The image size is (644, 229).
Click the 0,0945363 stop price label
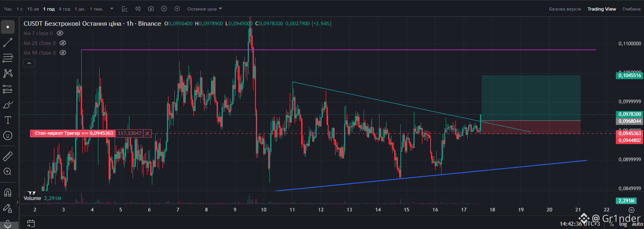point(629,133)
